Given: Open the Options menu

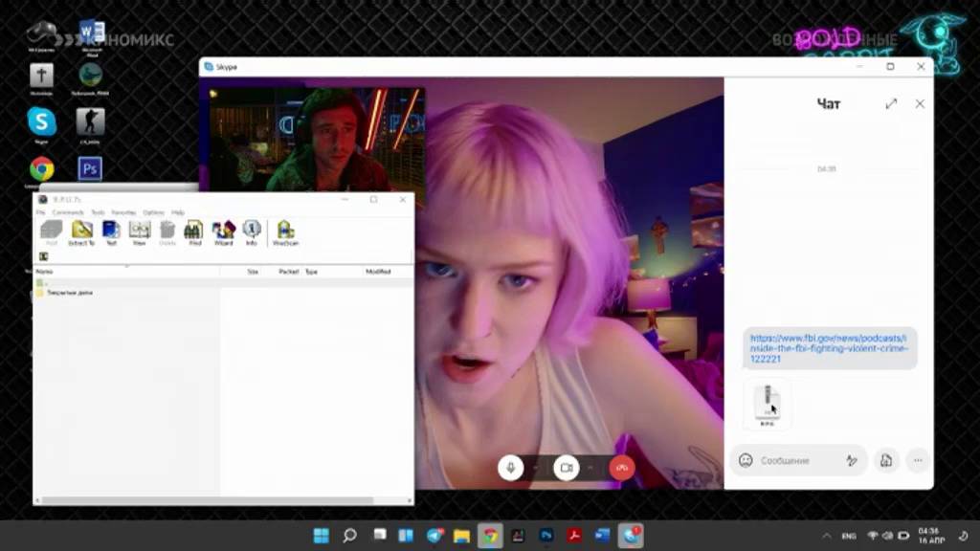Looking at the screenshot, I should tap(154, 212).
